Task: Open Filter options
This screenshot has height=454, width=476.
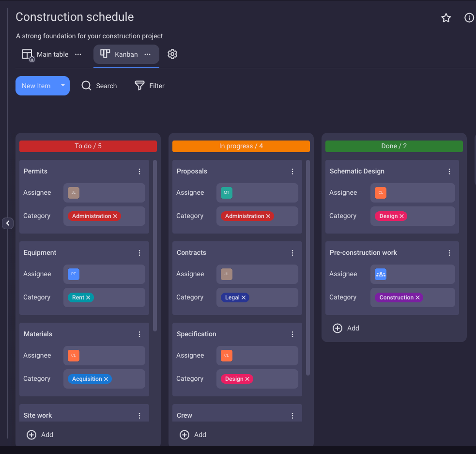Action: click(x=149, y=86)
